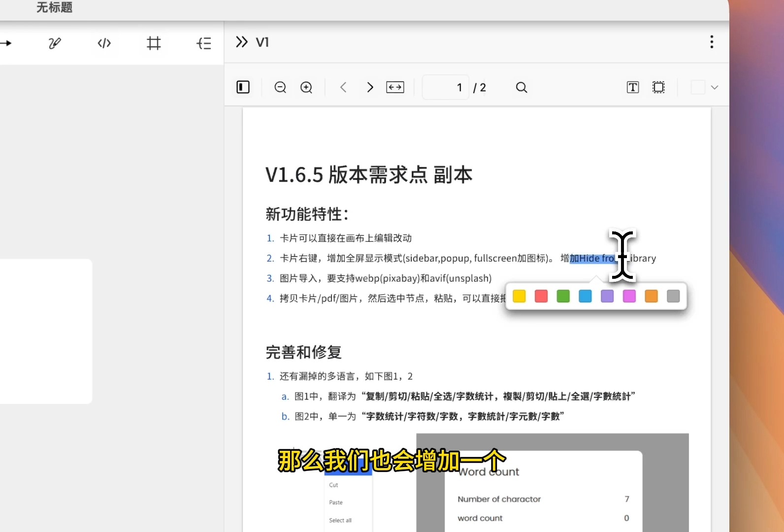Click the '新功能特性:' section heading
This screenshot has width=784, height=532.
click(307, 214)
